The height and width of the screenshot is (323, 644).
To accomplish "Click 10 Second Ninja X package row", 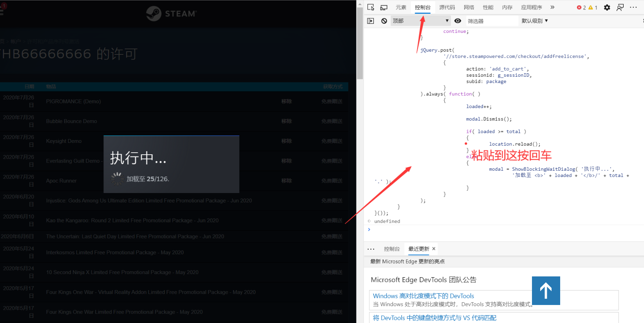I will coord(174,272).
